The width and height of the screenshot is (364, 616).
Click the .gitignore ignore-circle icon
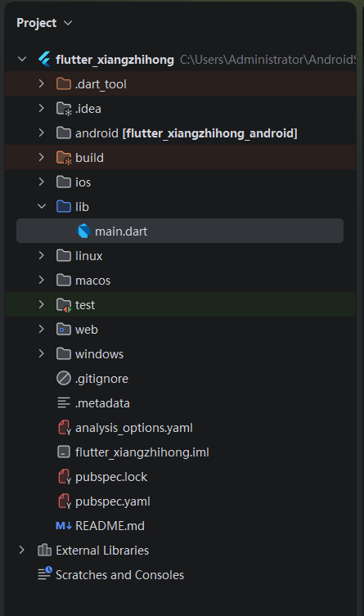pyautogui.click(x=64, y=379)
